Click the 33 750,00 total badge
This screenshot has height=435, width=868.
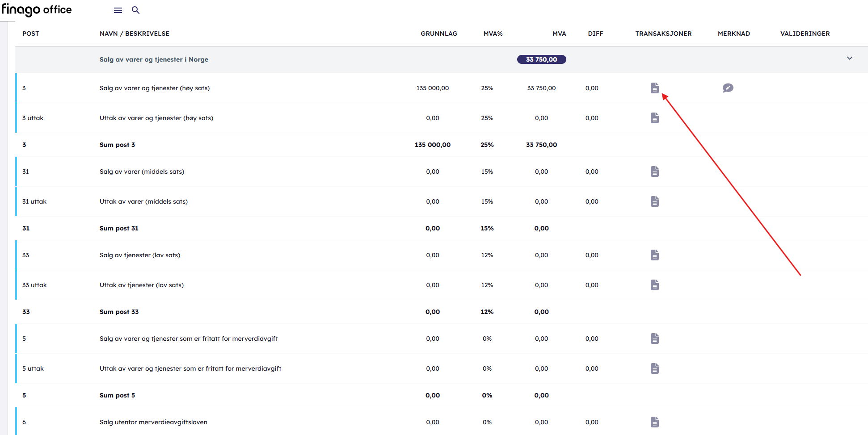pos(541,59)
